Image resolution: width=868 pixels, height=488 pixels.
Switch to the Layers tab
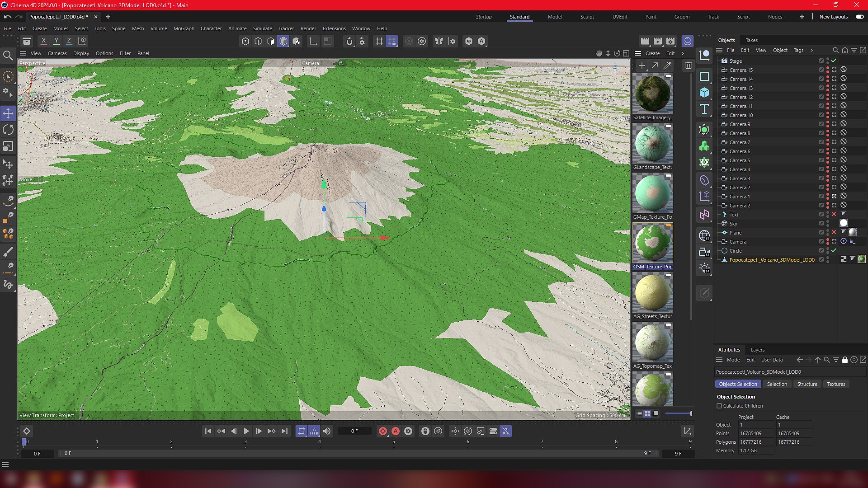(757, 350)
